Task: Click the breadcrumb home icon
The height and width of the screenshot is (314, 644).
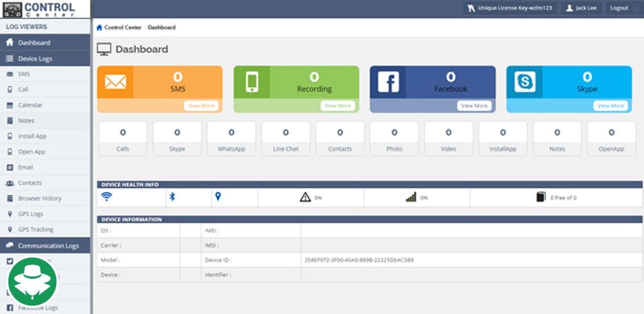Action: tap(99, 27)
